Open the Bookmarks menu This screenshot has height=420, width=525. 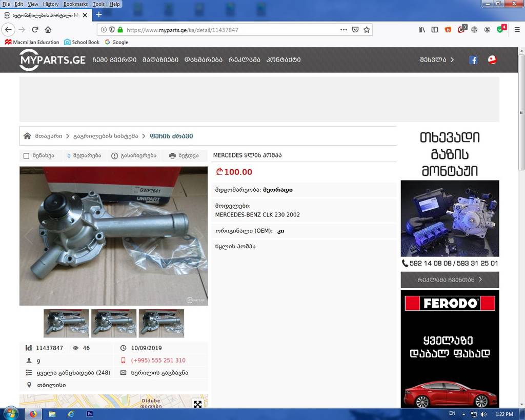(x=76, y=4)
